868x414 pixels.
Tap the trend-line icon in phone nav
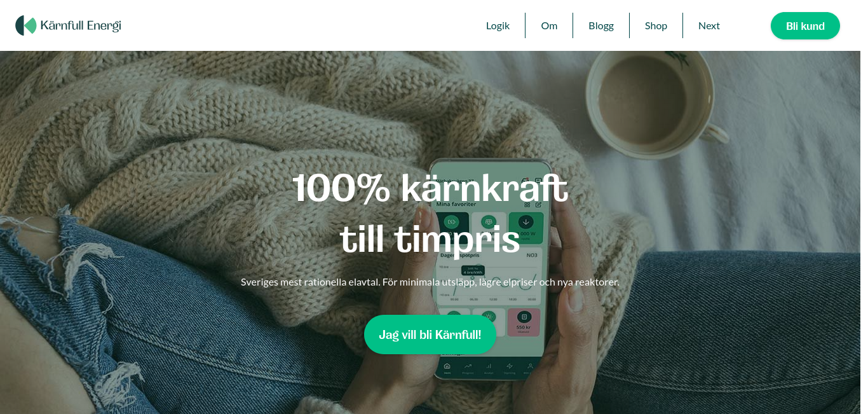[468, 367]
